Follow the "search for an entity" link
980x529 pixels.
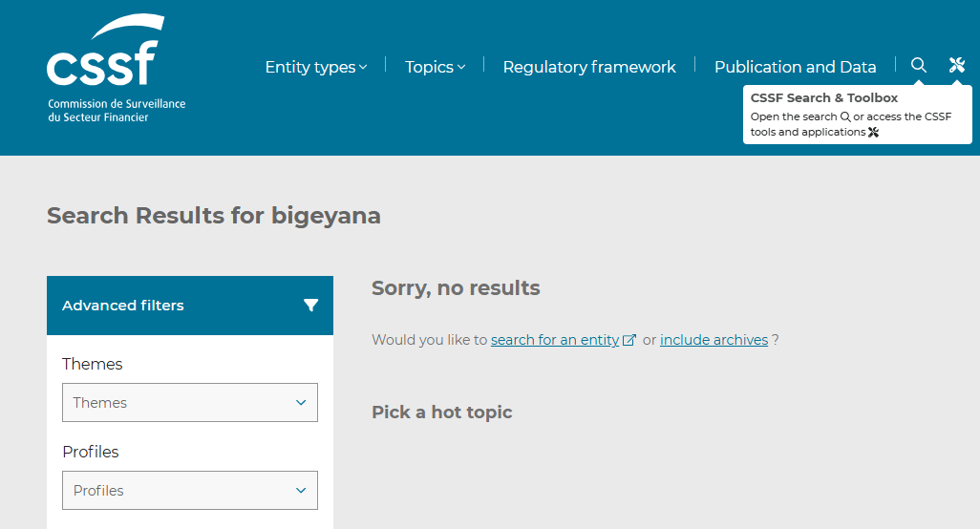pyautogui.click(x=555, y=340)
